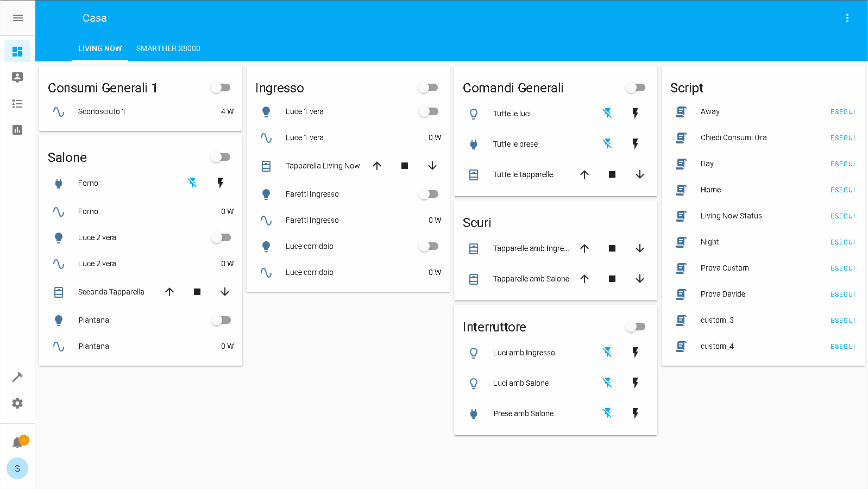This screenshot has height=489, width=868.
Task: Run the Away script with ESEGUI
Action: click(842, 112)
